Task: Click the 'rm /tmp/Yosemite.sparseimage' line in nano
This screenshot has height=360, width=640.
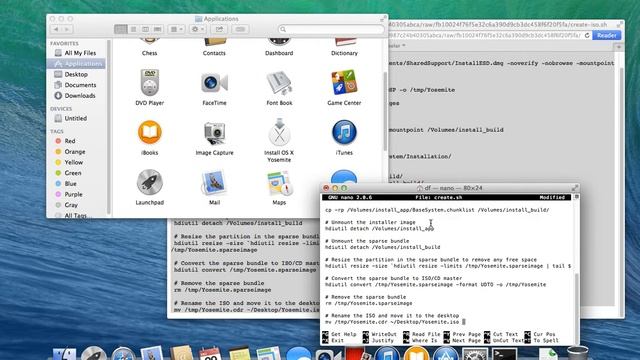Action: [x=368, y=303]
